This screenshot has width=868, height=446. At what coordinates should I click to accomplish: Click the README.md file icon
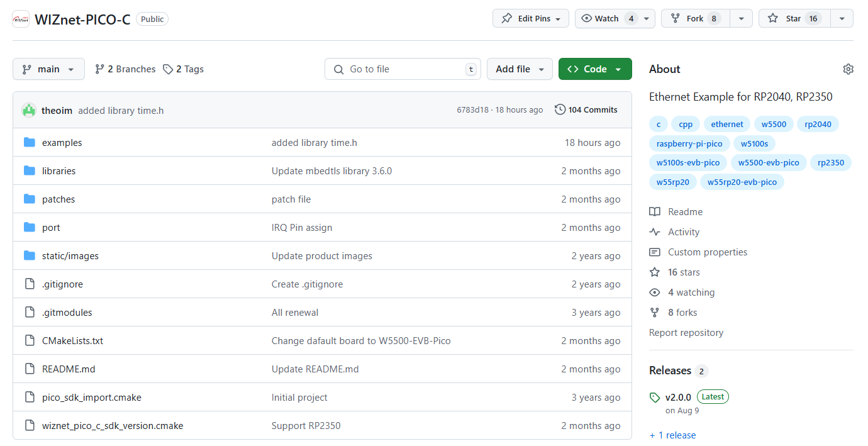coord(29,369)
